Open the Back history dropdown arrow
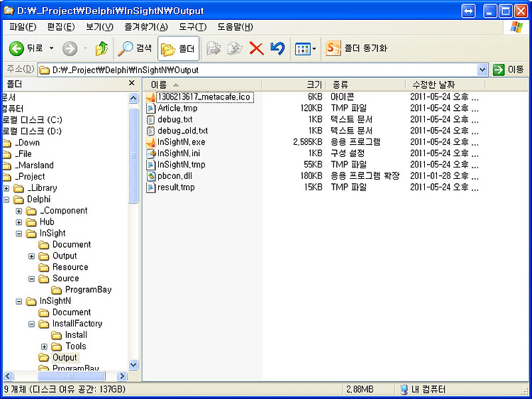 pyautogui.click(x=52, y=48)
